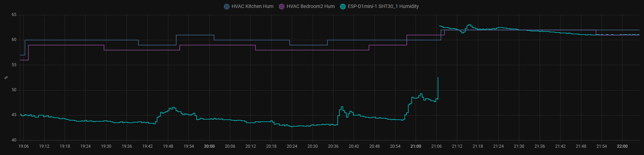Click the 21:00 time axis label
This screenshot has width=644, height=155.
416,146
